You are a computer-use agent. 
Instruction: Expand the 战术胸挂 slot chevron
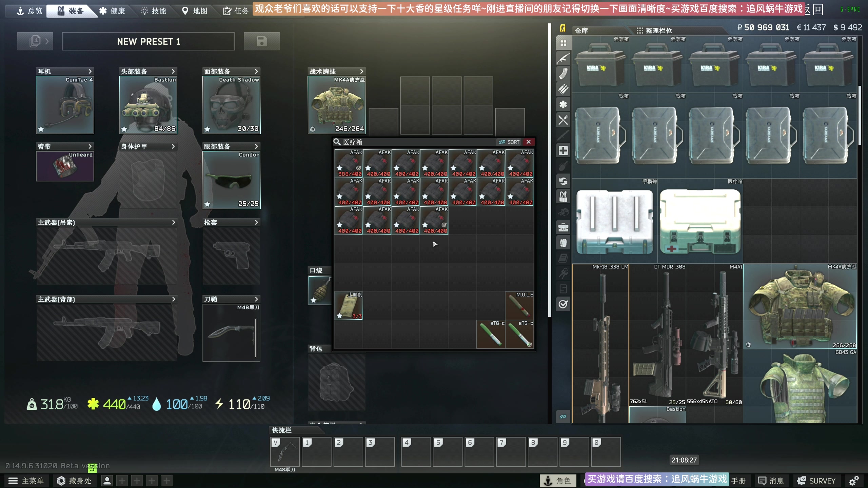coord(361,72)
